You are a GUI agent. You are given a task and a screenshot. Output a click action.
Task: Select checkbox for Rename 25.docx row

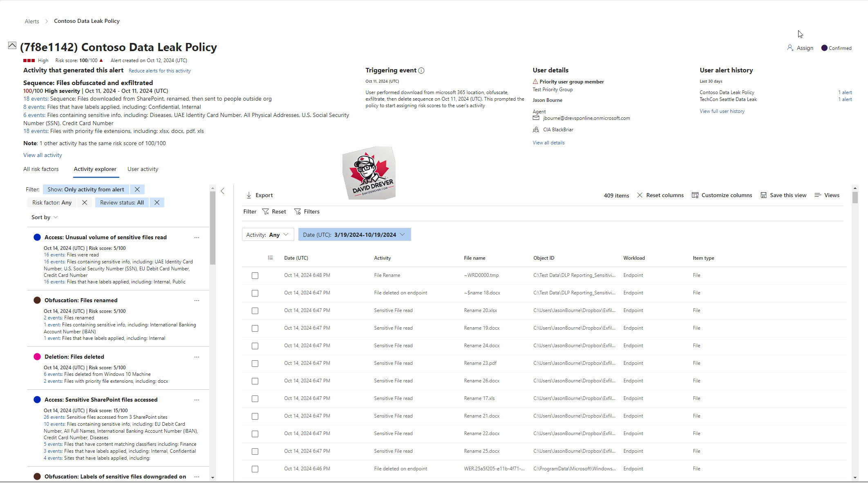(255, 452)
